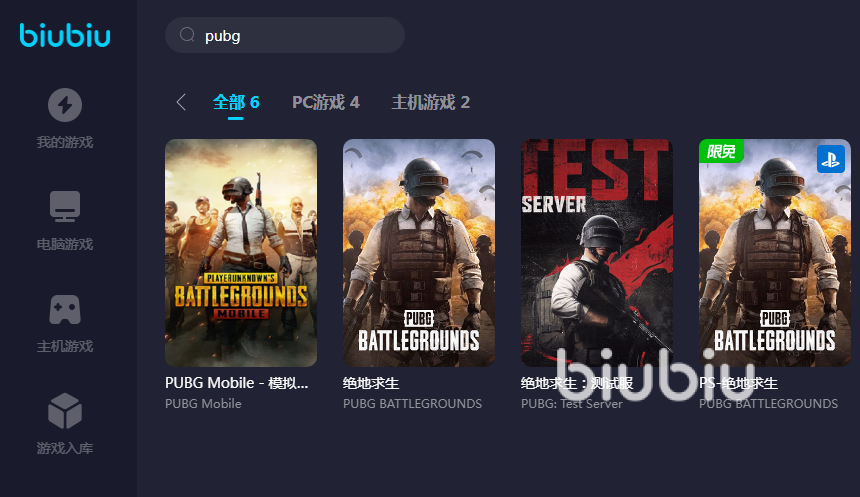Open the PS-绝地求生 game cover
Screen dimensions: 860x497
[x=774, y=252]
